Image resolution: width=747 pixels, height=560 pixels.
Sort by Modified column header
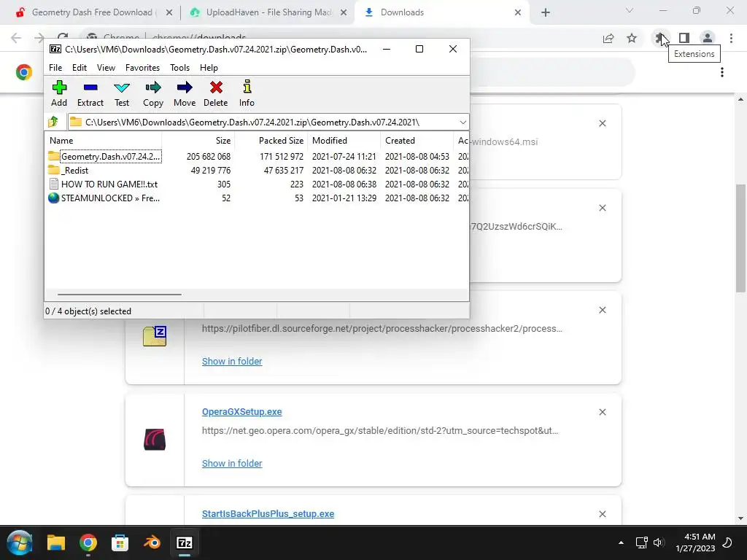click(344, 141)
